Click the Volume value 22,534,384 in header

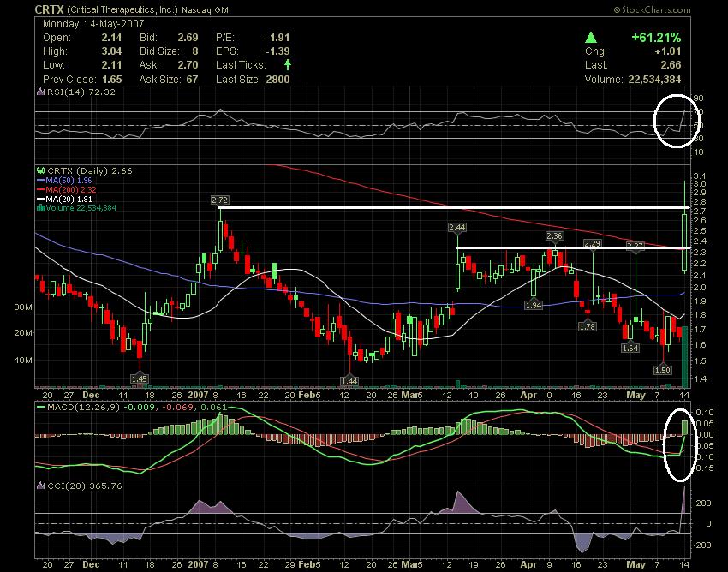click(654, 80)
